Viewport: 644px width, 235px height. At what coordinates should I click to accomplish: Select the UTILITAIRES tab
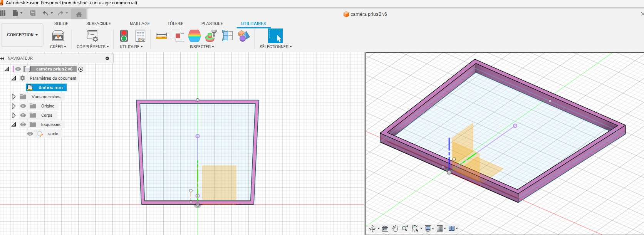253,23
